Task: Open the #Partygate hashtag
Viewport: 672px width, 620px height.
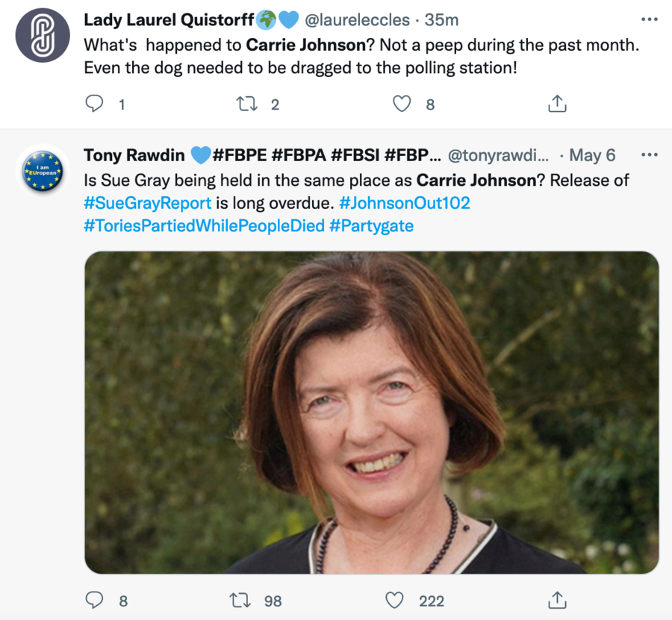Action: click(371, 225)
